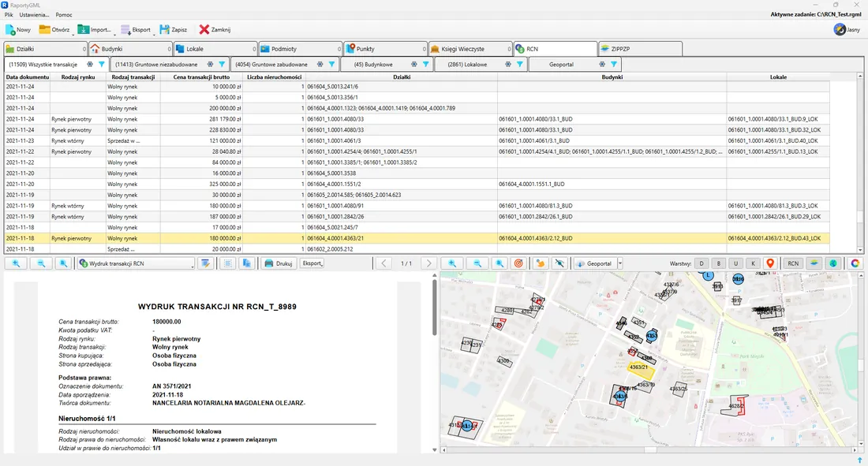Open a file with the Otwórz button

pyautogui.click(x=54, y=30)
